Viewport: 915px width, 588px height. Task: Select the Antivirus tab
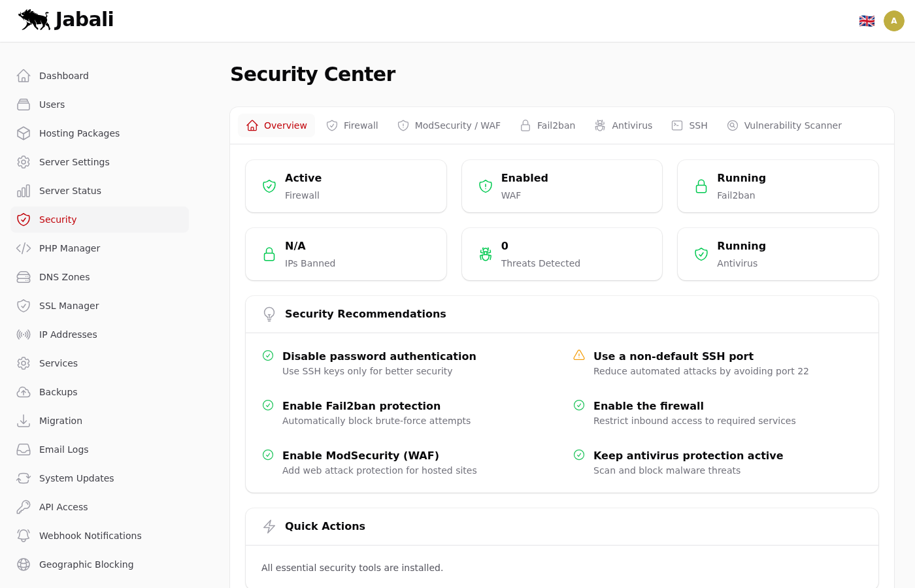coord(624,125)
